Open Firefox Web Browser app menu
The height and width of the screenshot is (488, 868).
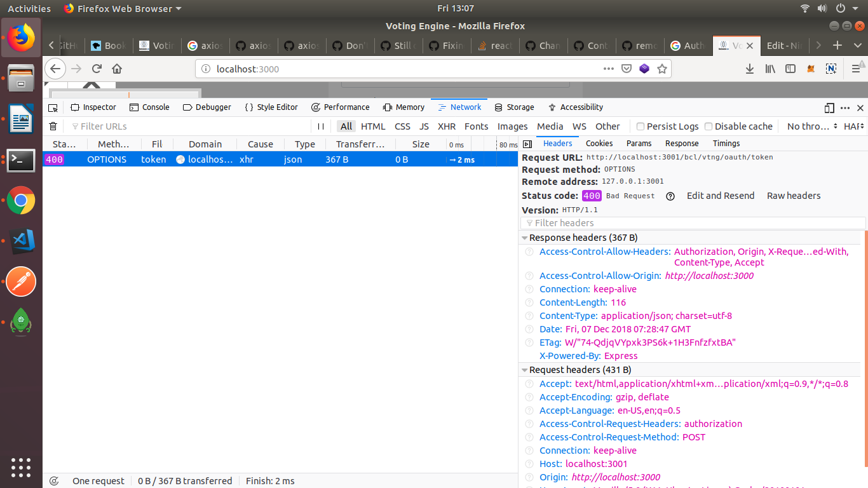123,9
